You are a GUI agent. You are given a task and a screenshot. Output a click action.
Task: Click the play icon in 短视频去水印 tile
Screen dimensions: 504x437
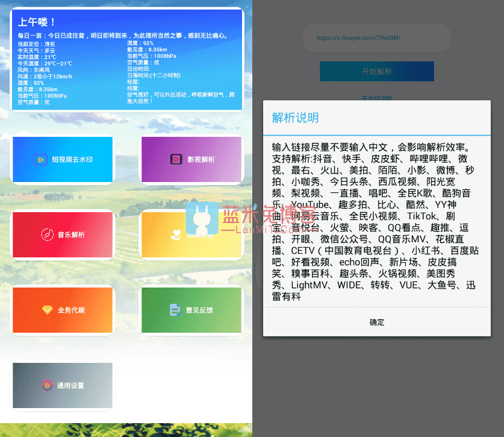tap(40, 160)
